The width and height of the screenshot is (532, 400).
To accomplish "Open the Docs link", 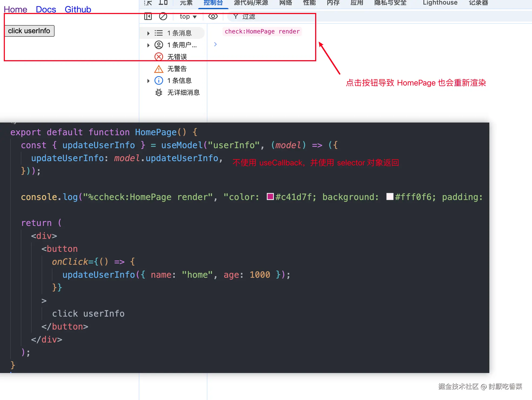I will 46,9.
